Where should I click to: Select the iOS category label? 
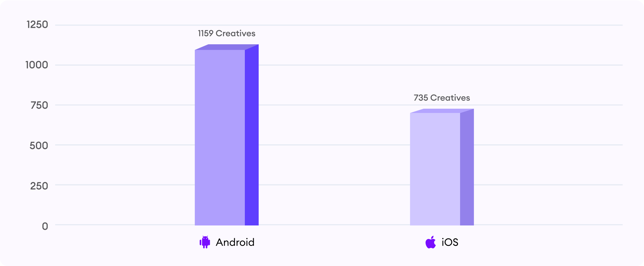click(x=450, y=242)
